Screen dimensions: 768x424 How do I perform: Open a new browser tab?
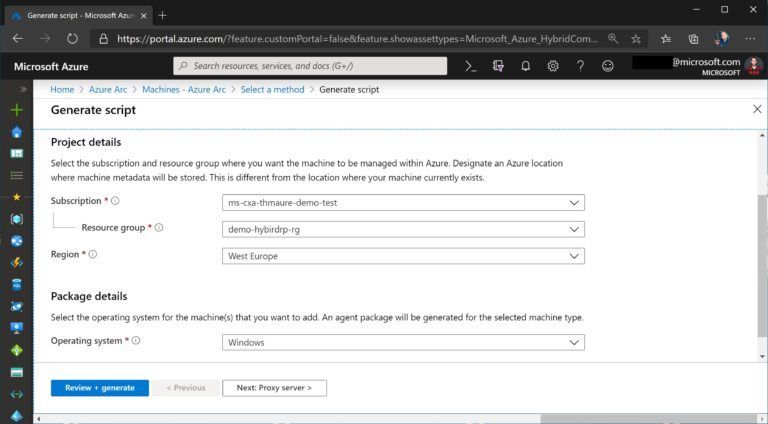click(163, 16)
